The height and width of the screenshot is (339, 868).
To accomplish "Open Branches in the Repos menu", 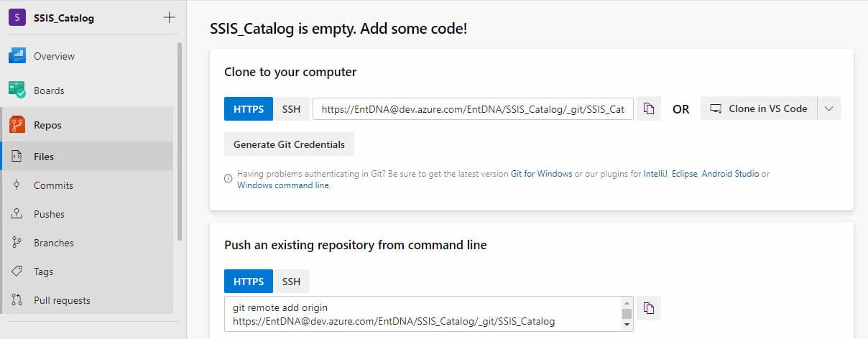I will 54,243.
